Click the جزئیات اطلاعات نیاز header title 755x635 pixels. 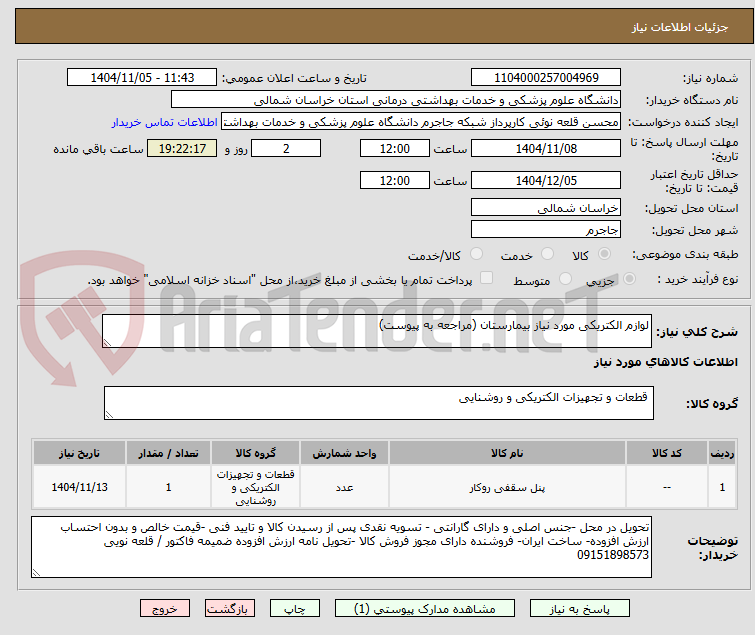[x=679, y=27]
